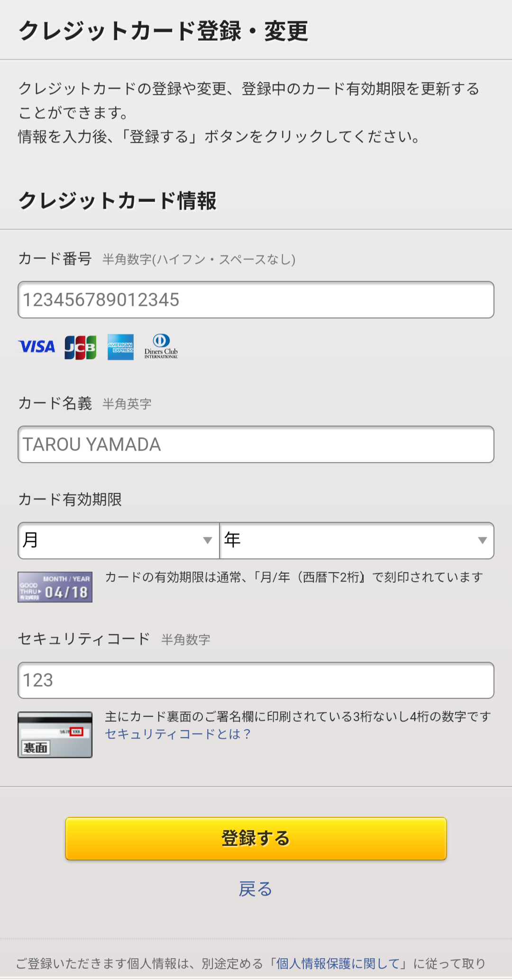This screenshot has height=980, width=512.
Task: Click the 登録する register button
Action: point(256,839)
